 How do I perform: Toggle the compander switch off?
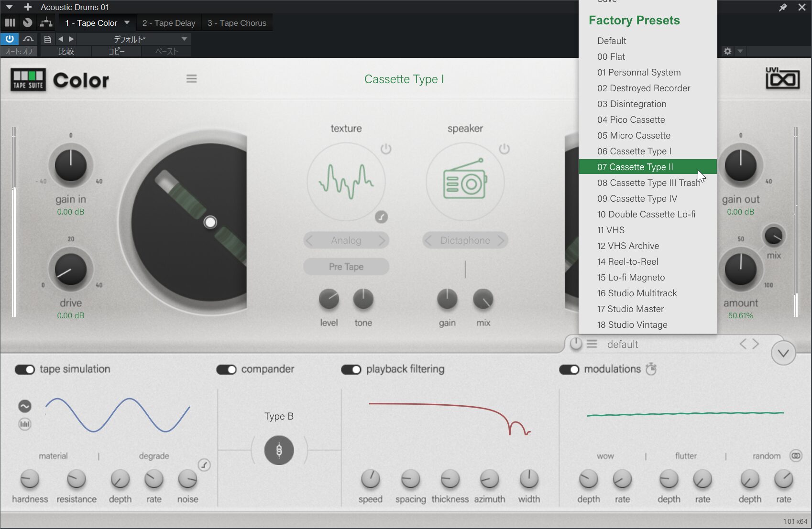[x=226, y=369]
